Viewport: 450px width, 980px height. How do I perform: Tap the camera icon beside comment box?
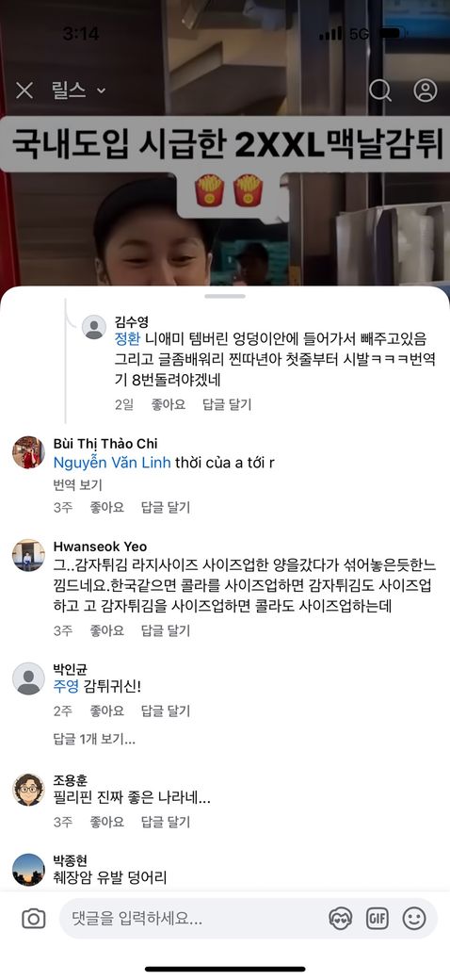pyautogui.click(x=34, y=918)
